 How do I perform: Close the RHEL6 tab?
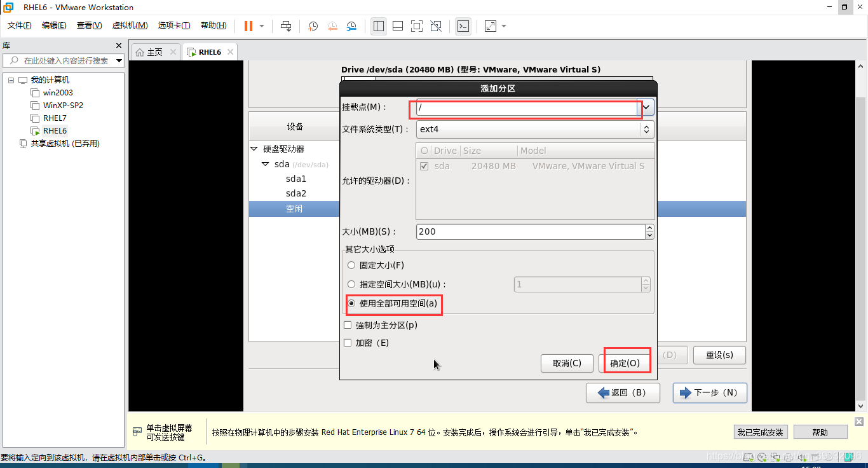tap(230, 52)
